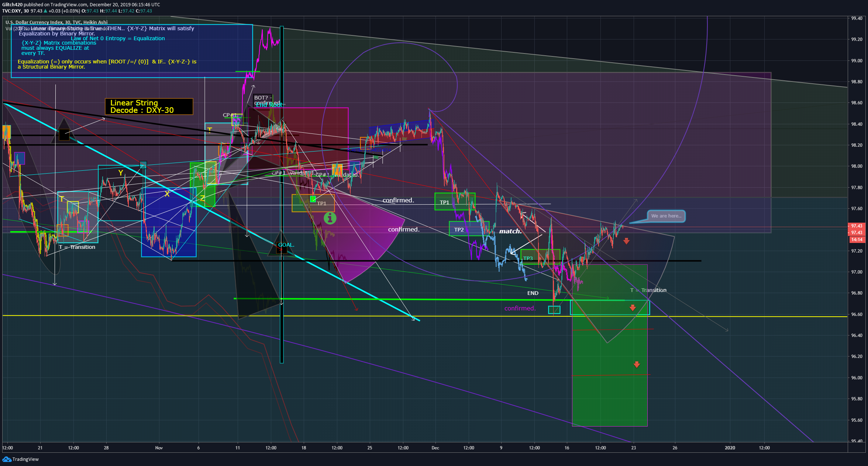Select red down arrow beneath the latest candles
This screenshot has height=466, width=868.
(x=626, y=241)
